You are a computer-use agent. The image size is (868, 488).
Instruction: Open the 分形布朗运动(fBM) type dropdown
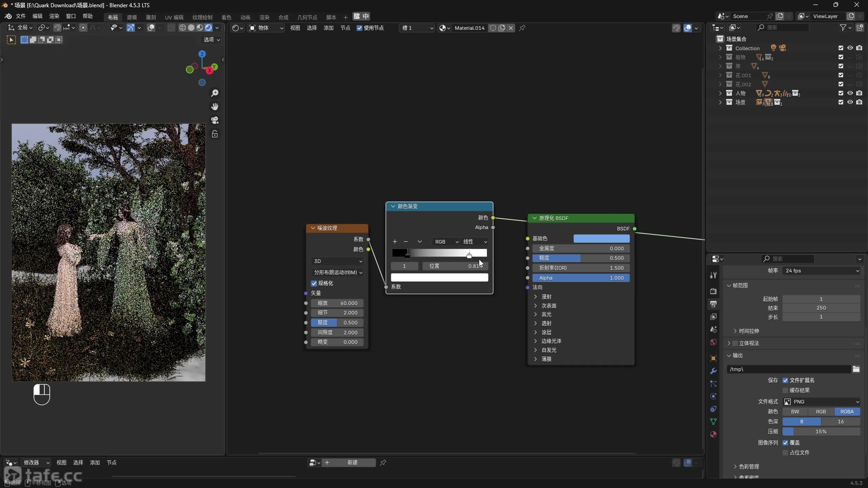(x=338, y=272)
